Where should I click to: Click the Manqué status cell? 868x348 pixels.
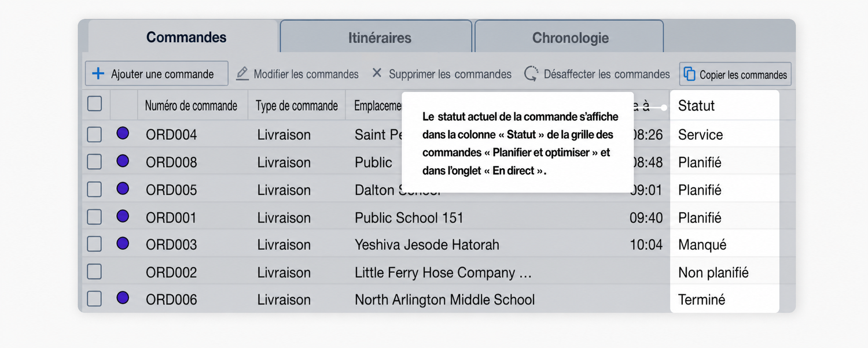click(702, 245)
